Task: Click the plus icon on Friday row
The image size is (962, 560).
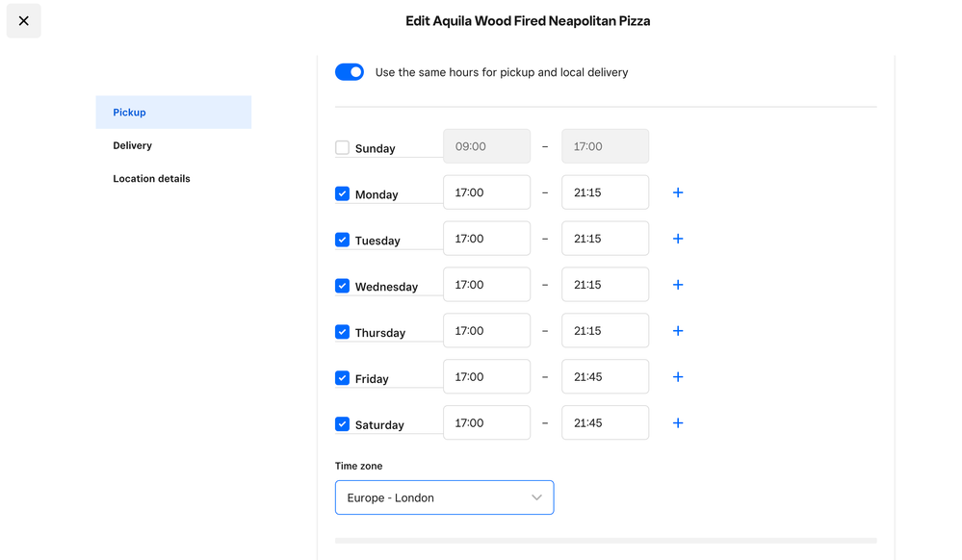Action: click(678, 377)
